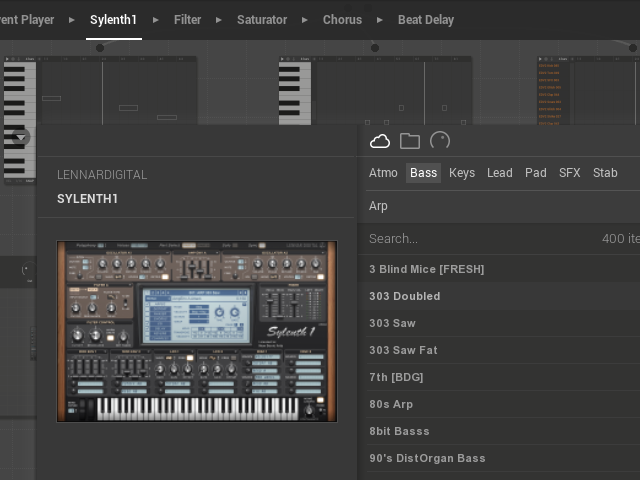Load preset 303 Doubled
640x480 pixels.
point(499,296)
